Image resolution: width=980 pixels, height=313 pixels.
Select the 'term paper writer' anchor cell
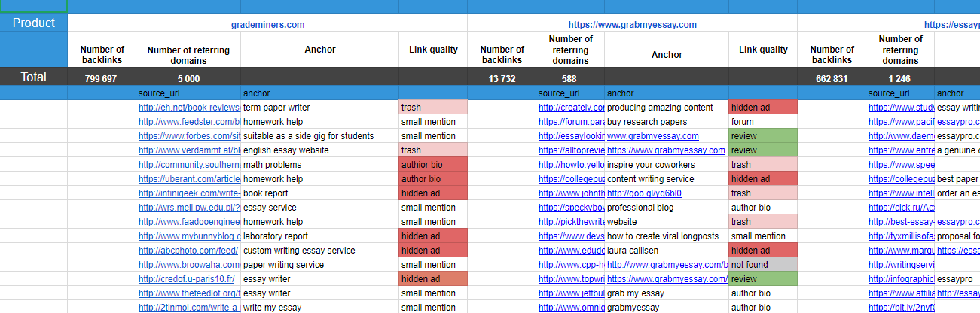319,108
